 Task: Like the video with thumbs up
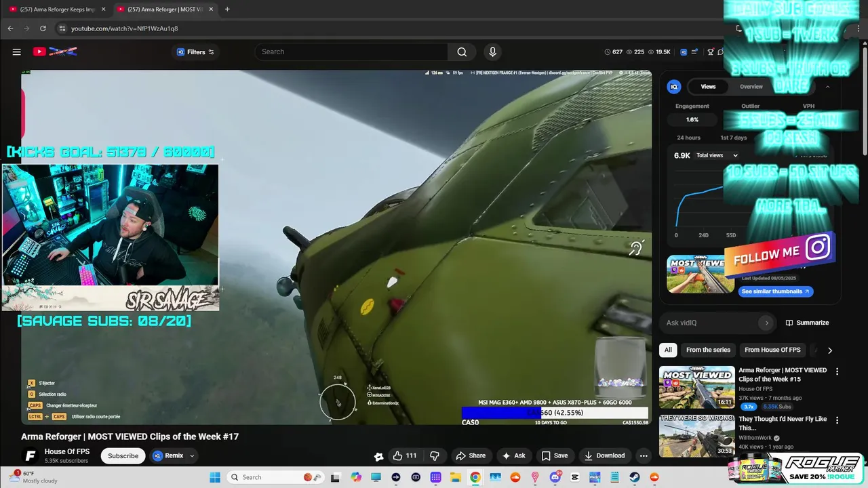click(405, 455)
